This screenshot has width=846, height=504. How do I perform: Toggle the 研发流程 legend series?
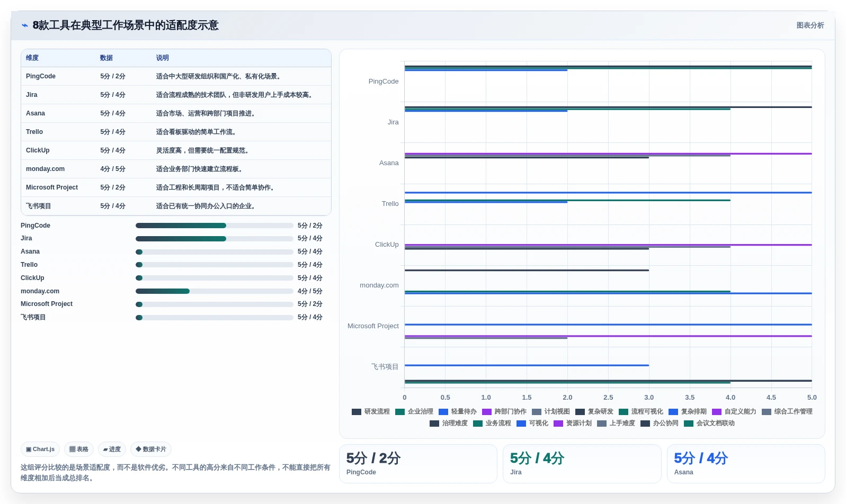point(371,412)
